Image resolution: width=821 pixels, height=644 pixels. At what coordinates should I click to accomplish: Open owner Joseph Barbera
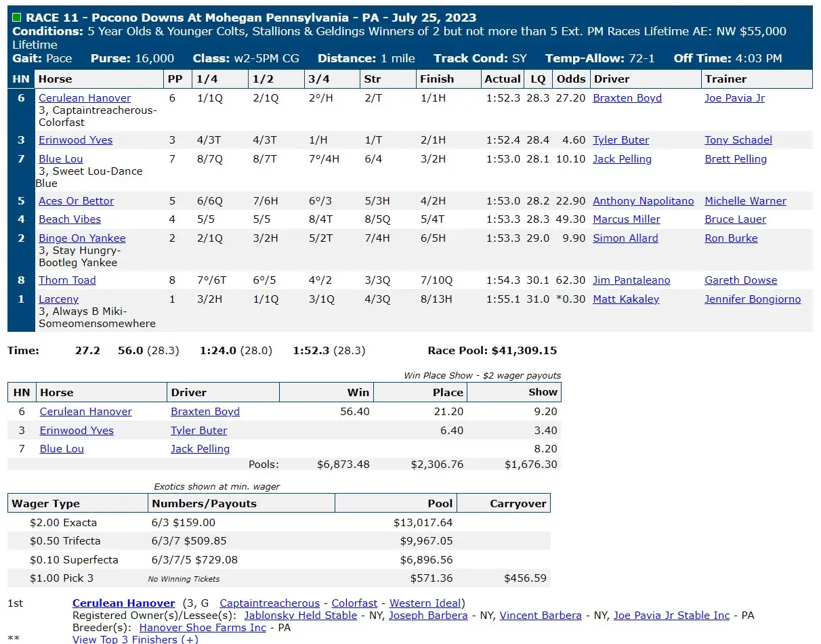(428, 616)
